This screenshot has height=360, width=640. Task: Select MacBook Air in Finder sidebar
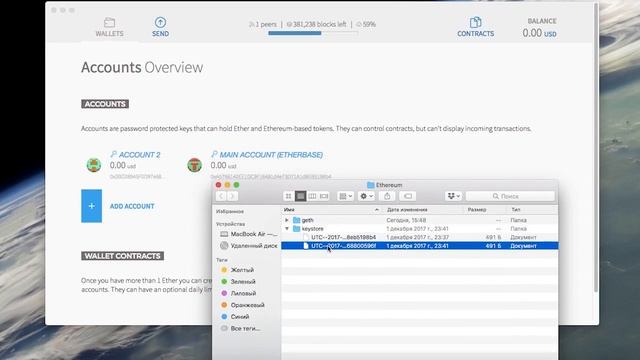click(x=248, y=234)
